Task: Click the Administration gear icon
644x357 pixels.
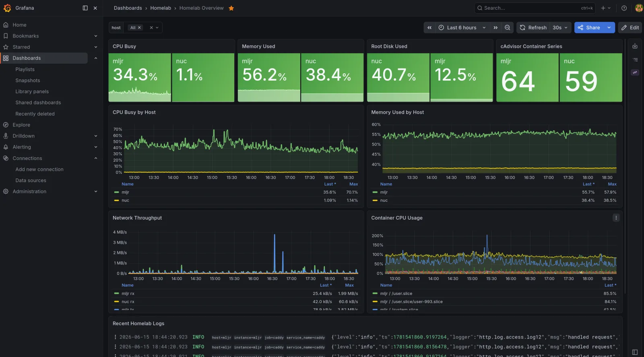Action: 6,191
